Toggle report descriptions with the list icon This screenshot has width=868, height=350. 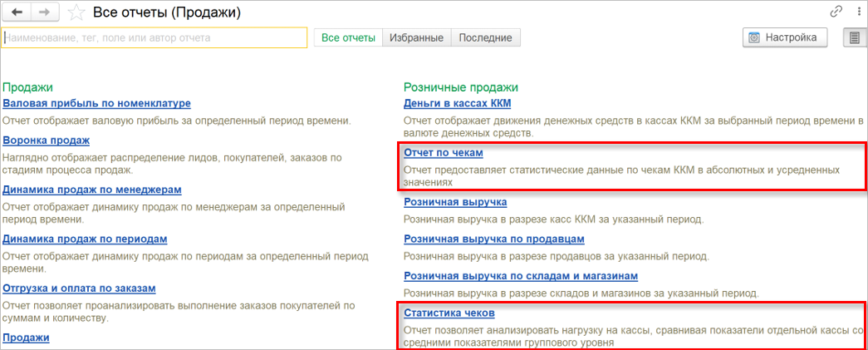click(855, 37)
